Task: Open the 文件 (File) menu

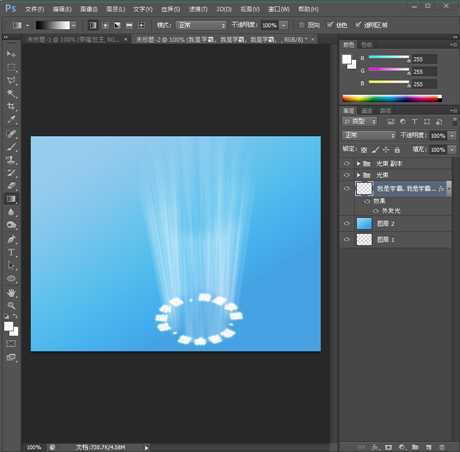Action: [x=34, y=9]
